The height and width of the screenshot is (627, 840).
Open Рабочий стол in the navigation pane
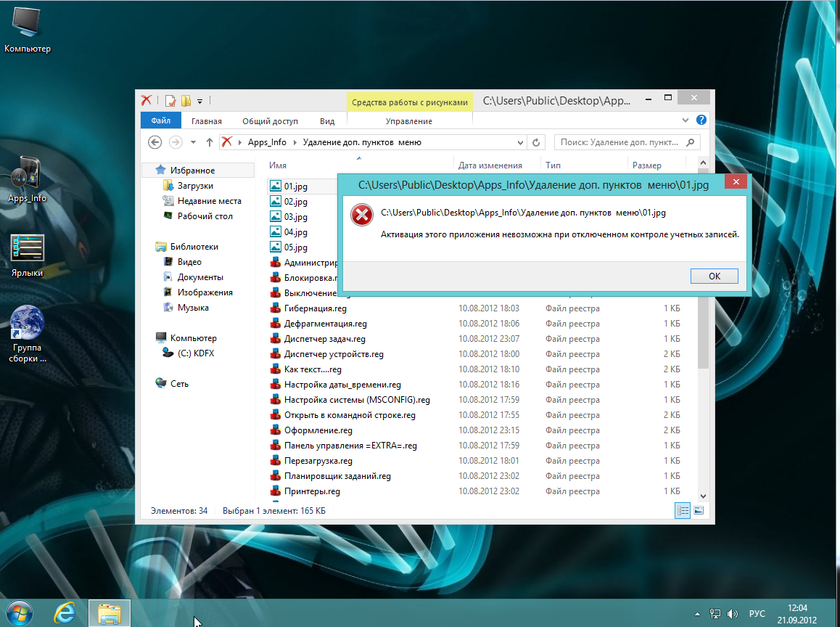205,216
